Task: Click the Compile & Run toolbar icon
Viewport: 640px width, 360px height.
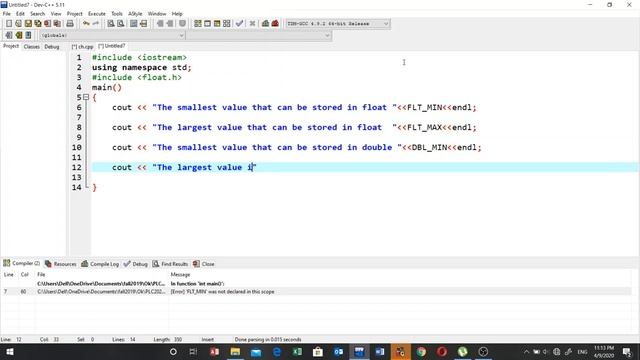Action: pyautogui.click(x=217, y=24)
